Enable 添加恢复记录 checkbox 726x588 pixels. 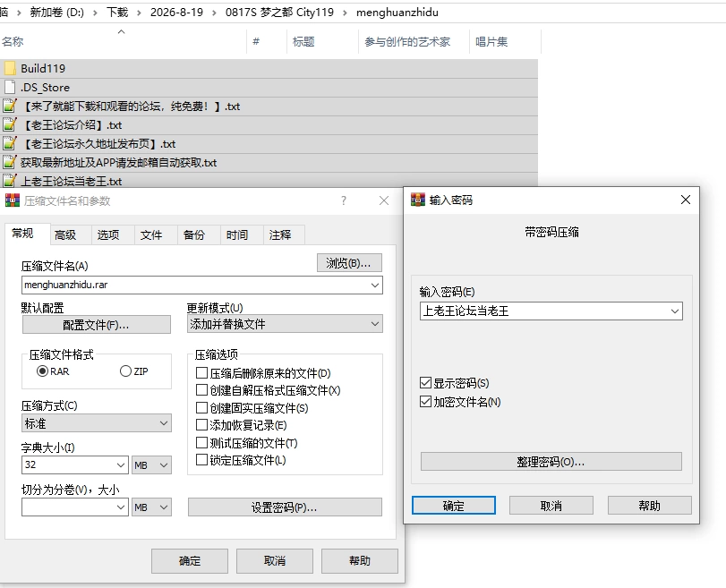click(201, 424)
